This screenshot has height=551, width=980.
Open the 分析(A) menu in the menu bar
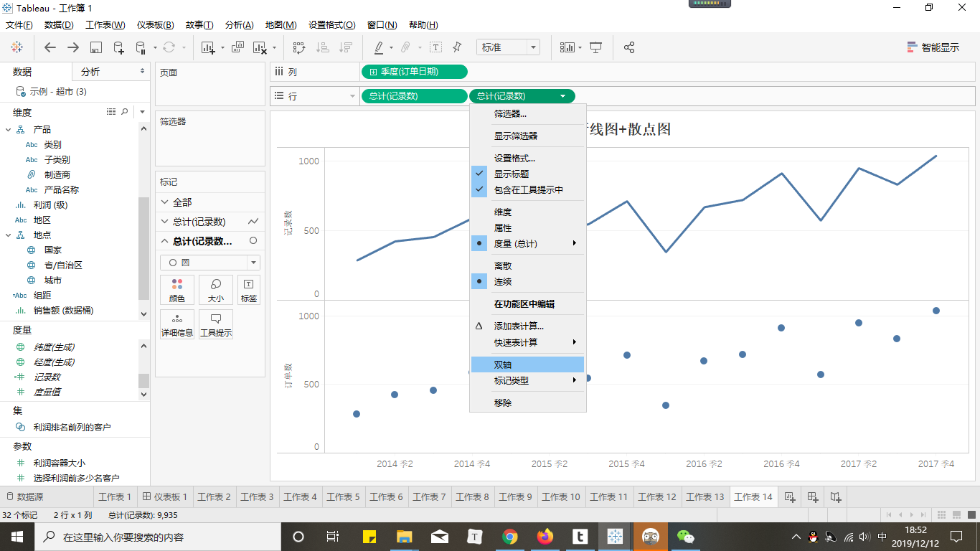pyautogui.click(x=239, y=24)
